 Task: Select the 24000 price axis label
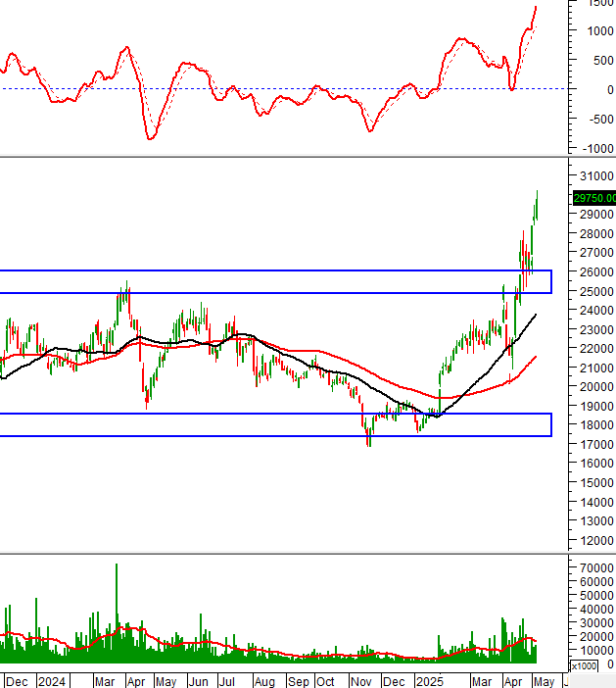[596, 311]
